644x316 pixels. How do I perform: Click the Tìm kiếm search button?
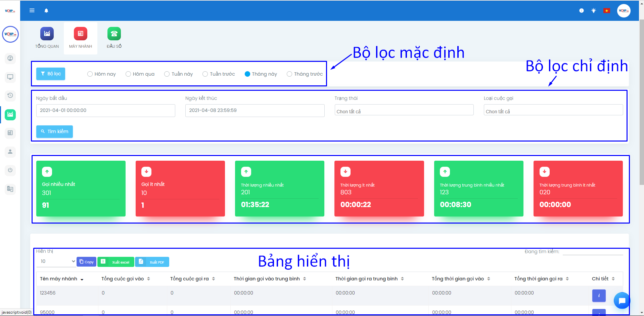pyautogui.click(x=54, y=131)
